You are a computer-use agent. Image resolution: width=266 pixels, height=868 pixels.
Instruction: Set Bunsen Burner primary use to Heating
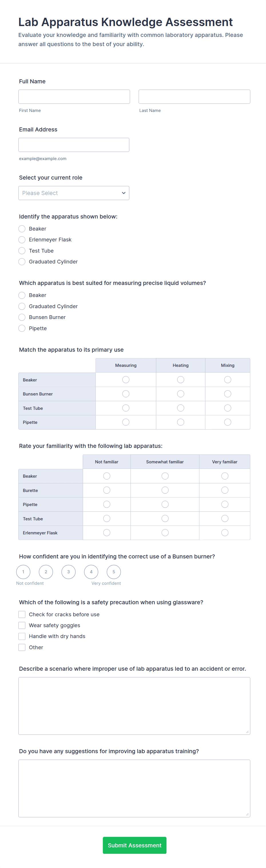[x=180, y=394]
